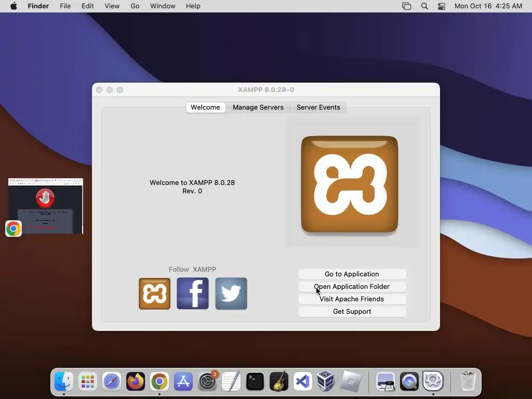Open the Apple menu

pos(14,6)
